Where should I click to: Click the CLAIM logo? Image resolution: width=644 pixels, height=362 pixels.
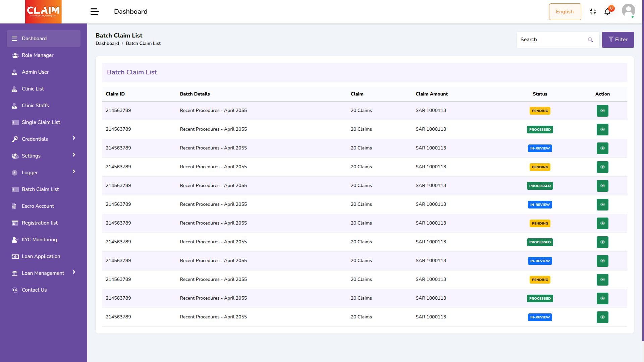click(x=43, y=12)
